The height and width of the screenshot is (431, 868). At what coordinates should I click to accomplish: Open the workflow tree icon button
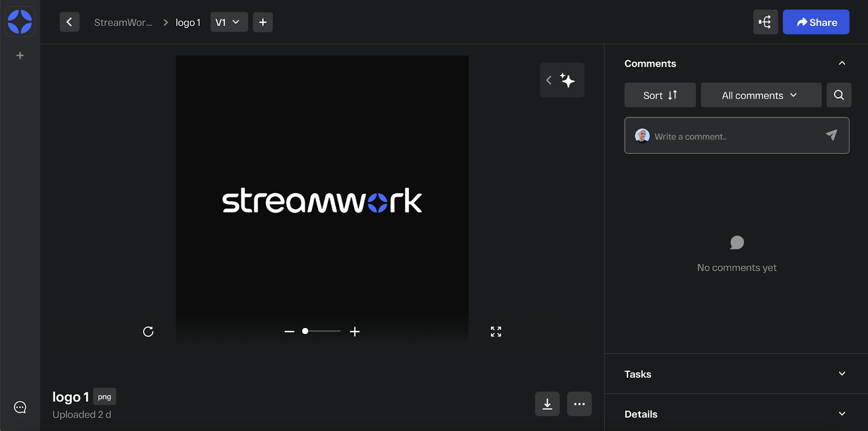(765, 22)
